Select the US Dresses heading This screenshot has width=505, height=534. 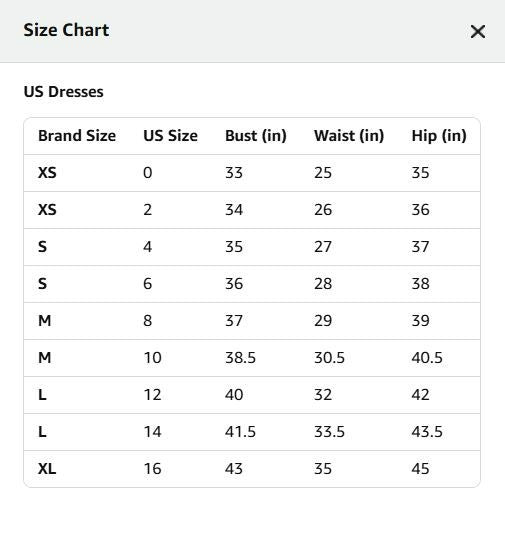pos(63,92)
